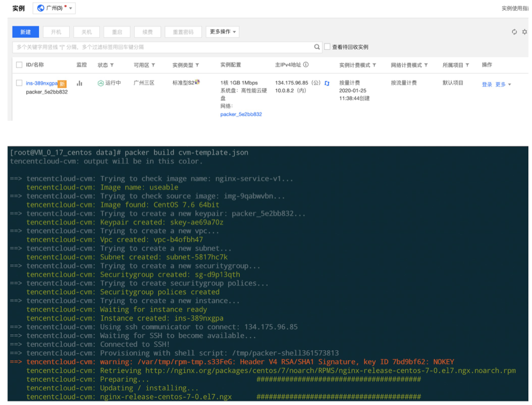This screenshot has width=532, height=405.
Task: Click the instance-type badge icon next to 标准型S2
Action: tap(197, 82)
